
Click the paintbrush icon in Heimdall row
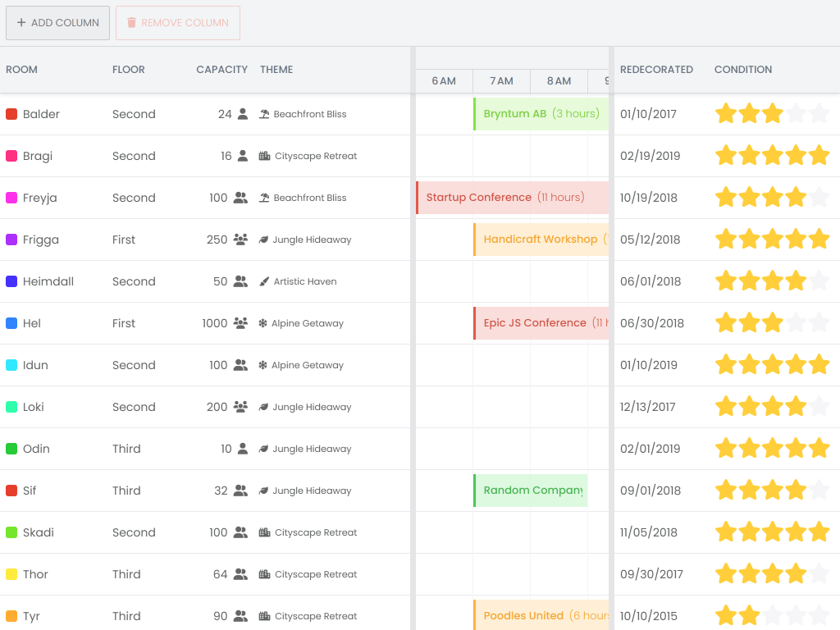click(264, 281)
